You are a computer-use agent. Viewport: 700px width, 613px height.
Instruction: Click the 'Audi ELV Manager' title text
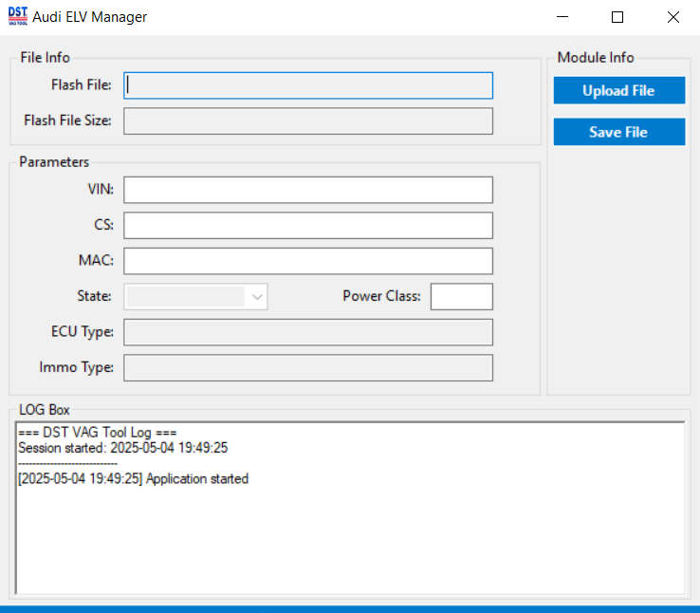[x=90, y=17]
